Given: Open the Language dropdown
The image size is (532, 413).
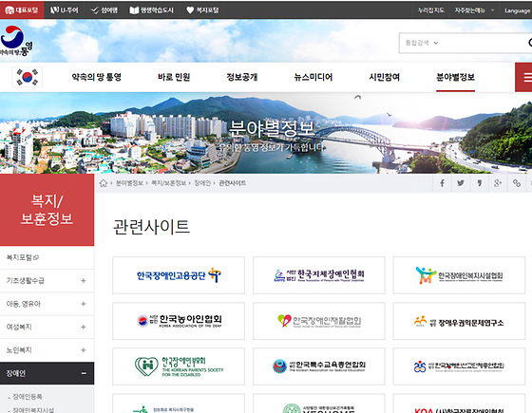Looking at the screenshot, I should [x=518, y=10].
